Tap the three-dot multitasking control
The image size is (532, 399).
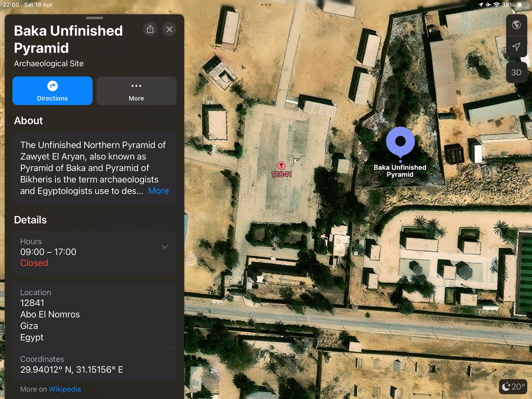266,5
